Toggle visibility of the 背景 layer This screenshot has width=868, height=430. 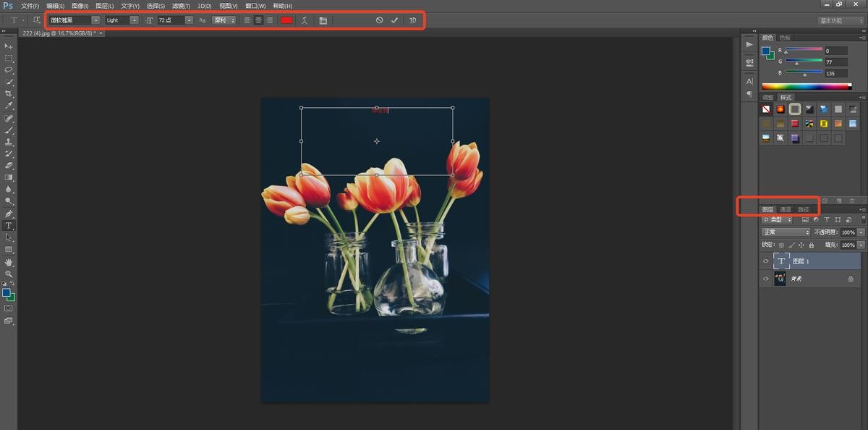[766, 279]
